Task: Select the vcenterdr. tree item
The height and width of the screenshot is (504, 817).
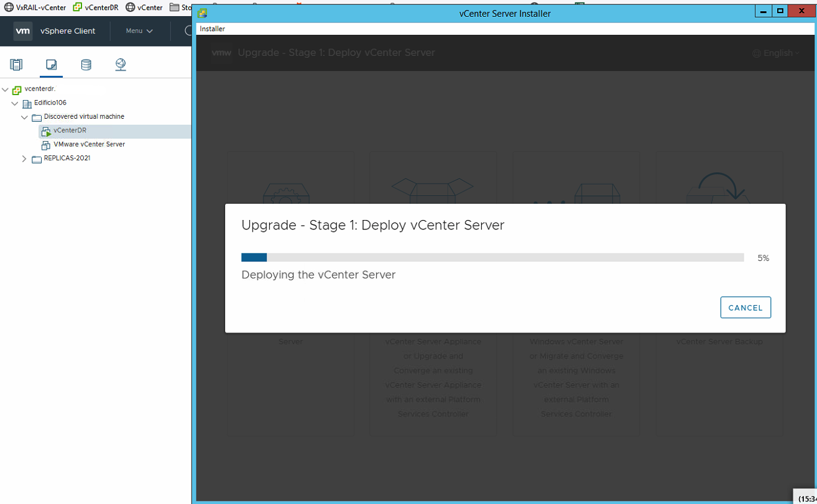Action: pos(40,89)
